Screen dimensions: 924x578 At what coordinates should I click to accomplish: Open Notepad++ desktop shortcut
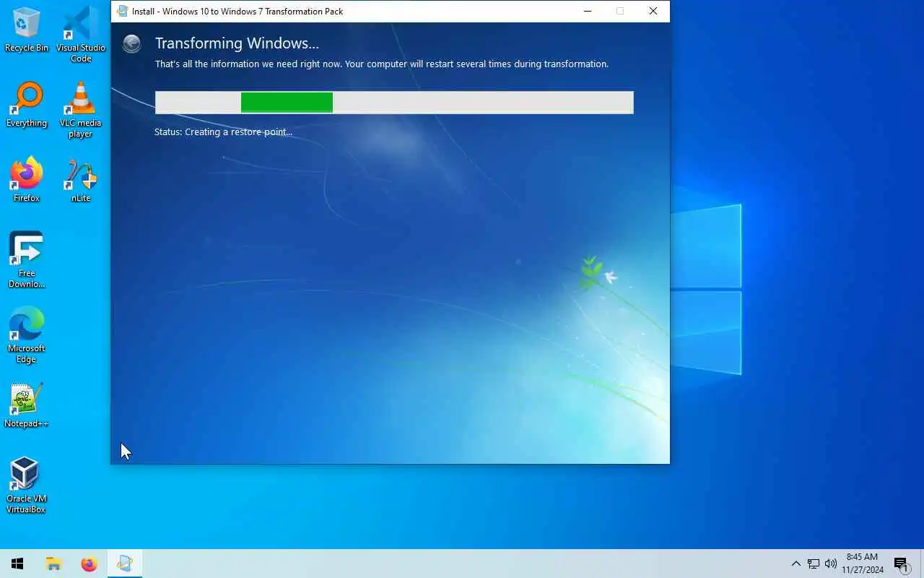tap(27, 405)
